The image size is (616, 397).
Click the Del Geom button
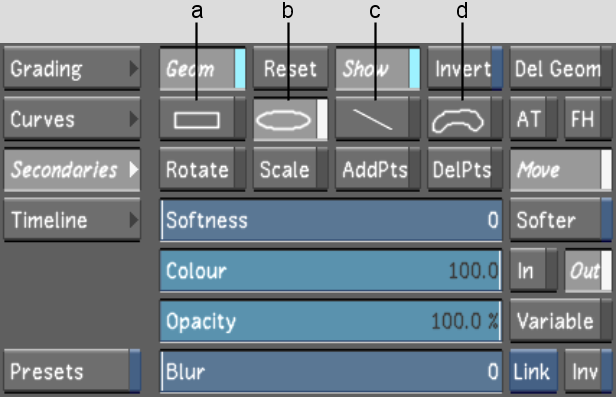(561, 69)
